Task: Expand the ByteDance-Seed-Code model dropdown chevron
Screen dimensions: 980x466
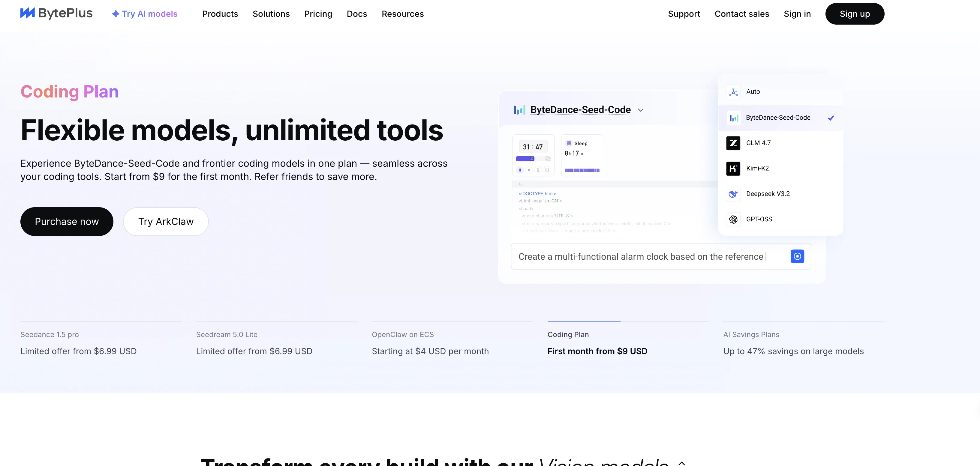Action: tap(641, 110)
